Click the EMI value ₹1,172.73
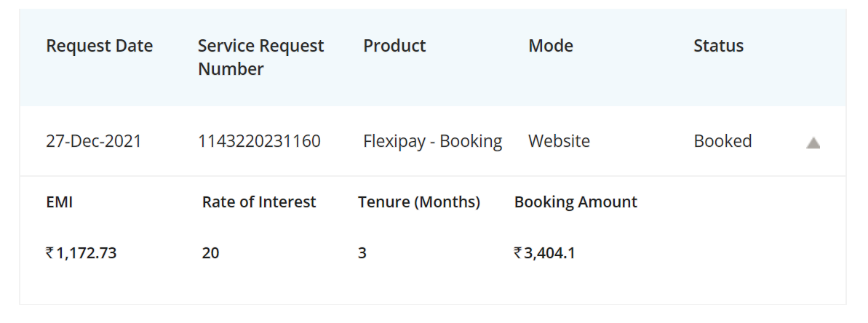This screenshot has height=323, width=868. (81, 253)
